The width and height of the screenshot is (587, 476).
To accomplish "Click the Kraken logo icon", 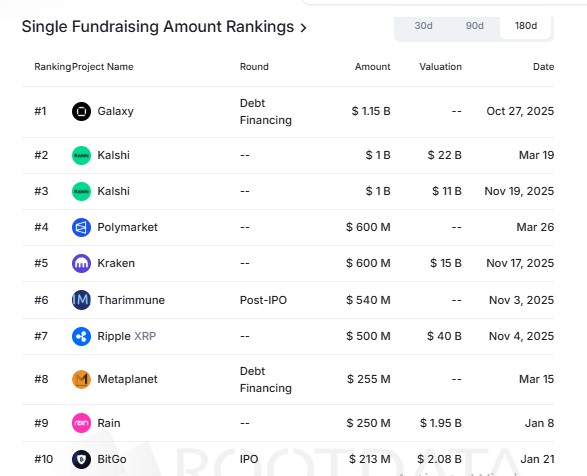I will click(x=81, y=263).
